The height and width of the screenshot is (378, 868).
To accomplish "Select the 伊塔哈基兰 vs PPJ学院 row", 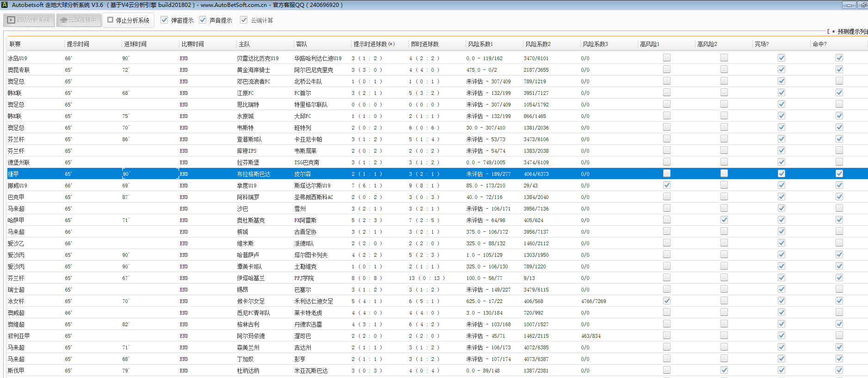I will [x=251, y=278].
